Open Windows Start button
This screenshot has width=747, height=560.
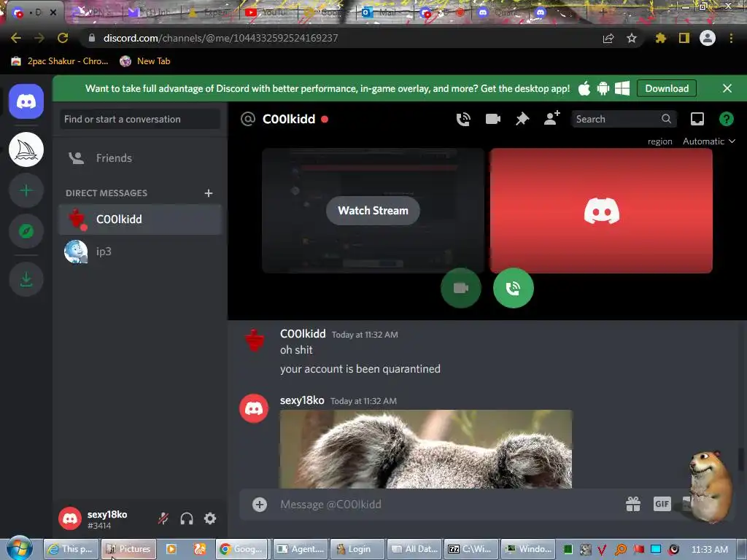click(x=19, y=548)
